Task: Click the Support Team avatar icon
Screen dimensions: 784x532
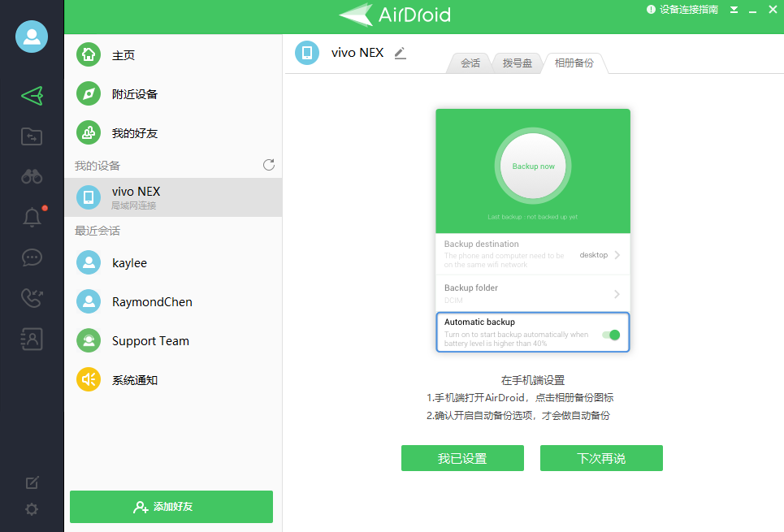Action: 89,340
